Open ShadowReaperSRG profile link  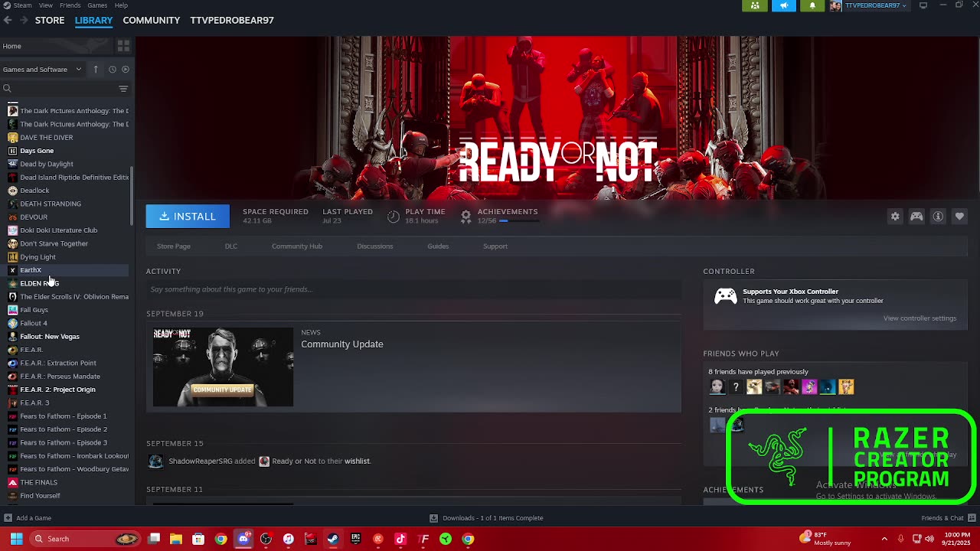point(201,461)
